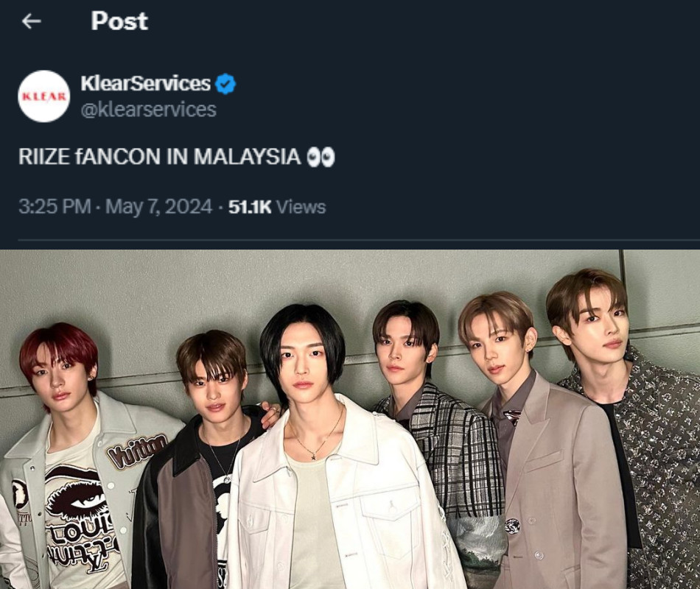Open the KLEAR profile avatar

click(x=43, y=96)
